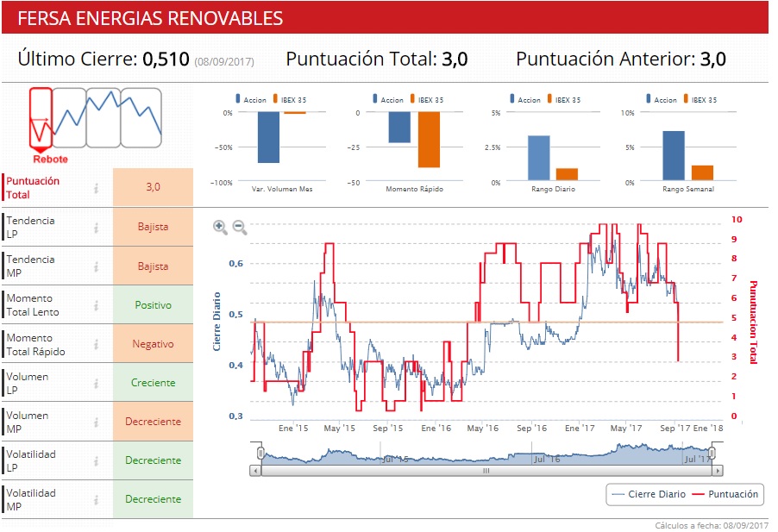Click the Negativo value for Momento Total Rápido
The image size is (778, 532).
point(153,344)
